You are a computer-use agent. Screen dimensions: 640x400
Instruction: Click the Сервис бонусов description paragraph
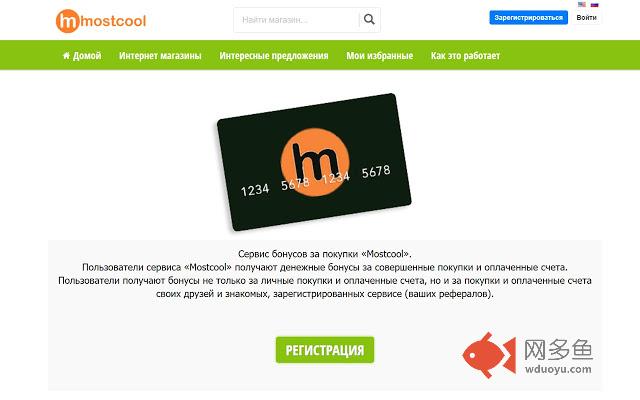coord(325,273)
